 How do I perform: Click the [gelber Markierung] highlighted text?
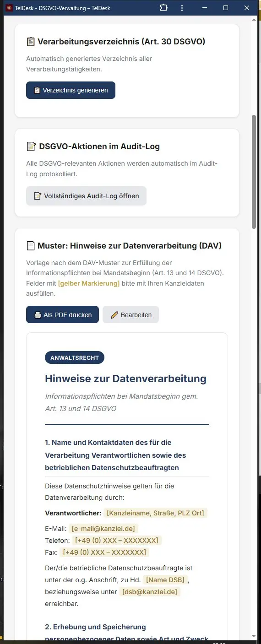[89, 283]
